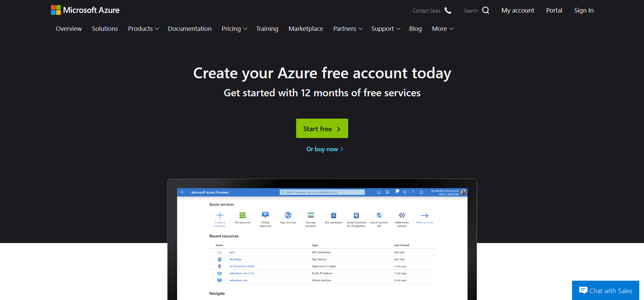The height and width of the screenshot is (300, 644).
Task: Open the Overview nav item
Action: click(69, 29)
